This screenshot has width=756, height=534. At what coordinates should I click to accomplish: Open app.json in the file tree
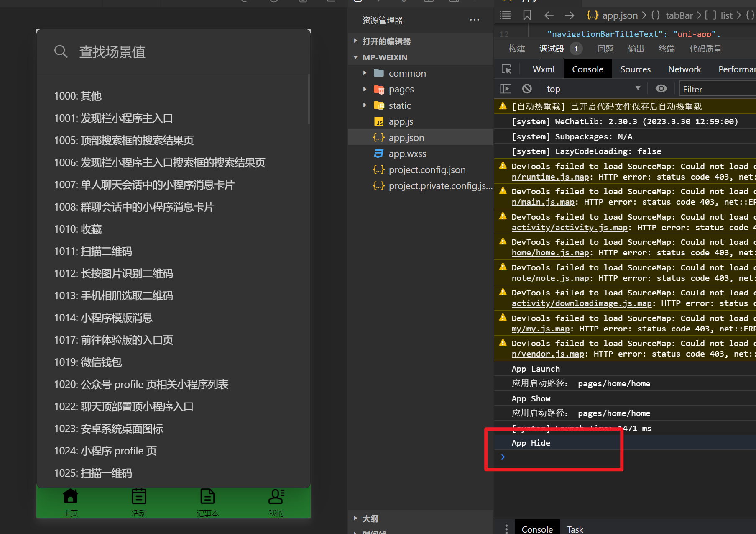pos(421,138)
